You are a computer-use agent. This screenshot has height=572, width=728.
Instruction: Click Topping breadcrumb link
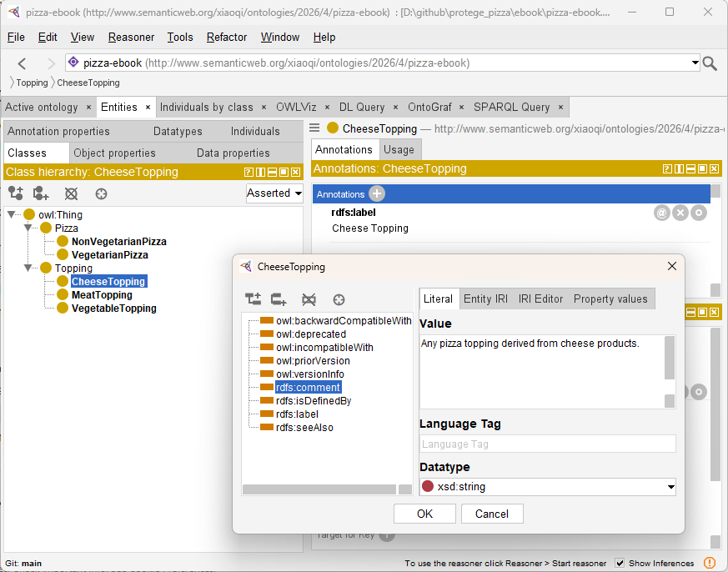tap(32, 83)
